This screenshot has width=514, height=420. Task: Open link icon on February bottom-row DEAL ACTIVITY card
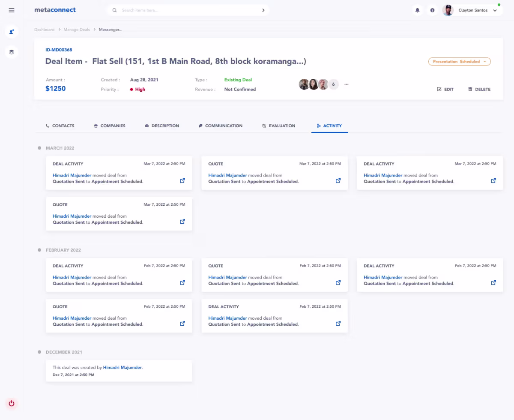pyautogui.click(x=338, y=324)
